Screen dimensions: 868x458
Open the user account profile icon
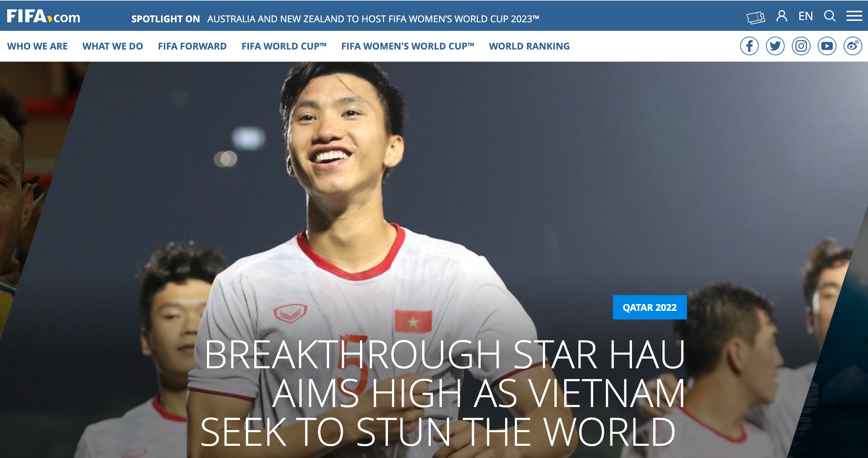781,16
